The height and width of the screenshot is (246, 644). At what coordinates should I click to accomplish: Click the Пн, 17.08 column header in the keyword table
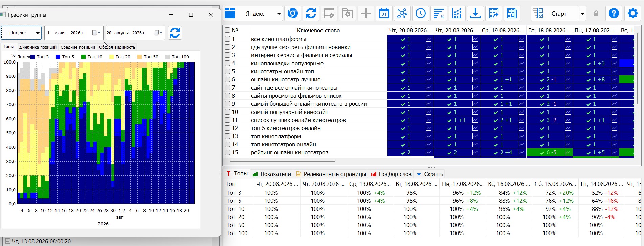(596, 30)
